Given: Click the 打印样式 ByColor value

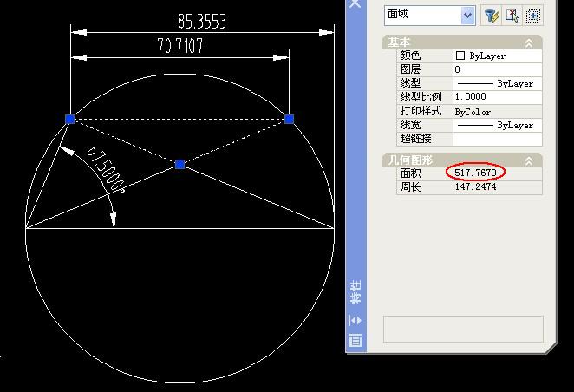Looking at the screenshot, I should click(497, 112).
